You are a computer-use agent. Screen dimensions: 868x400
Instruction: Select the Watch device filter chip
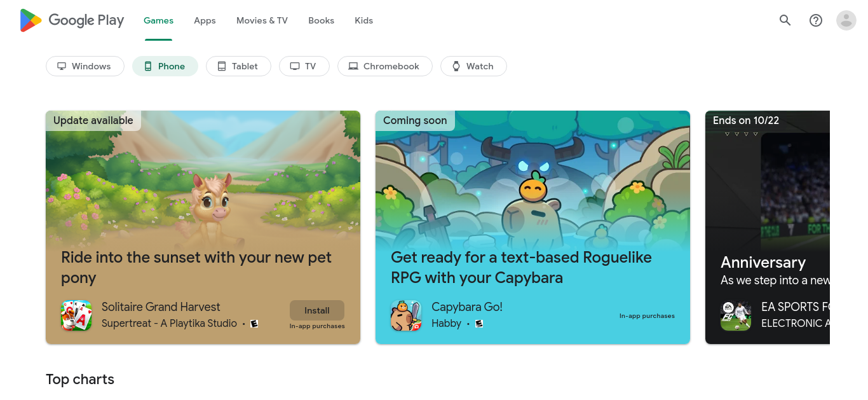coord(473,66)
